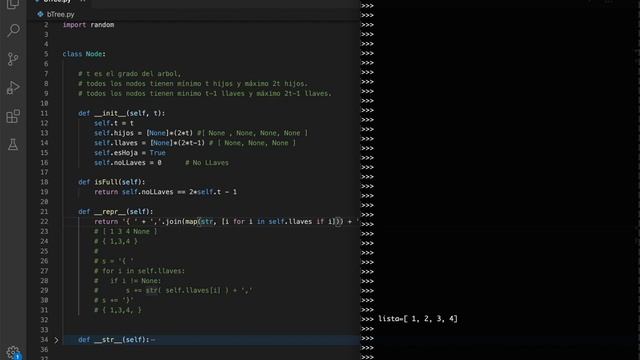Expand the folded __str__ method

56,340
